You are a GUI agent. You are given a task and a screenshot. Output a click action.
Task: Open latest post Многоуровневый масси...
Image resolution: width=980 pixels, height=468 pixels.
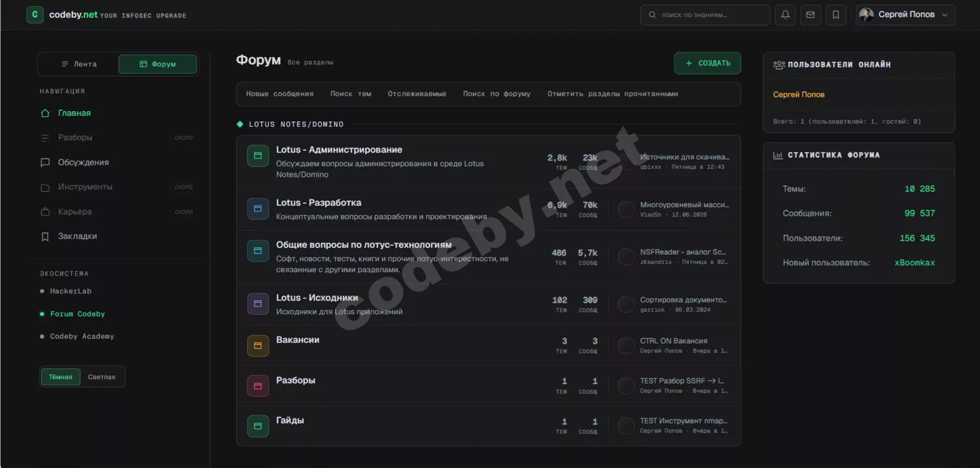[x=685, y=205]
